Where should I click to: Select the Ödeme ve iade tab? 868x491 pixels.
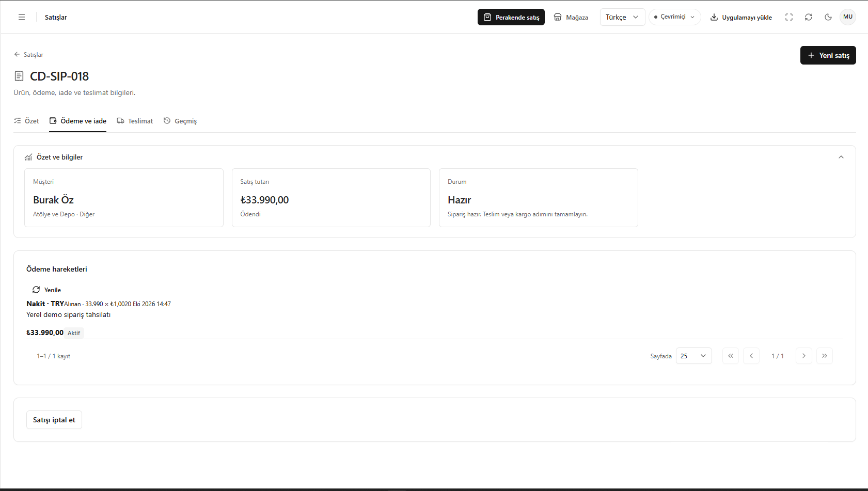(x=78, y=121)
